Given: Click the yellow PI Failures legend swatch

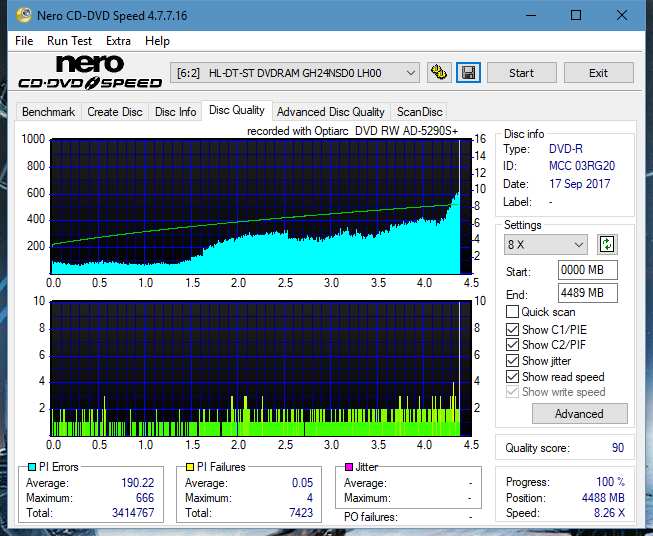Looking at the screenshot, I should pos(190,467).
